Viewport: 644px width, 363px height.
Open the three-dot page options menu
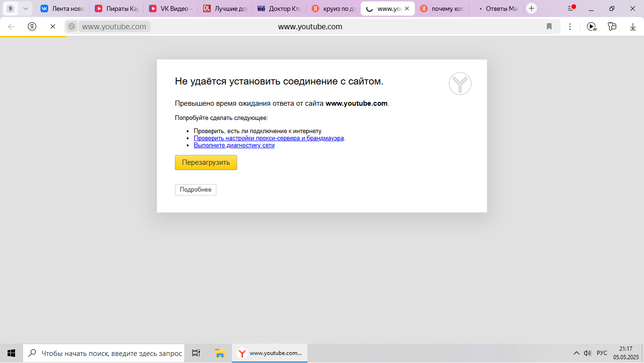tap(570, 26)
